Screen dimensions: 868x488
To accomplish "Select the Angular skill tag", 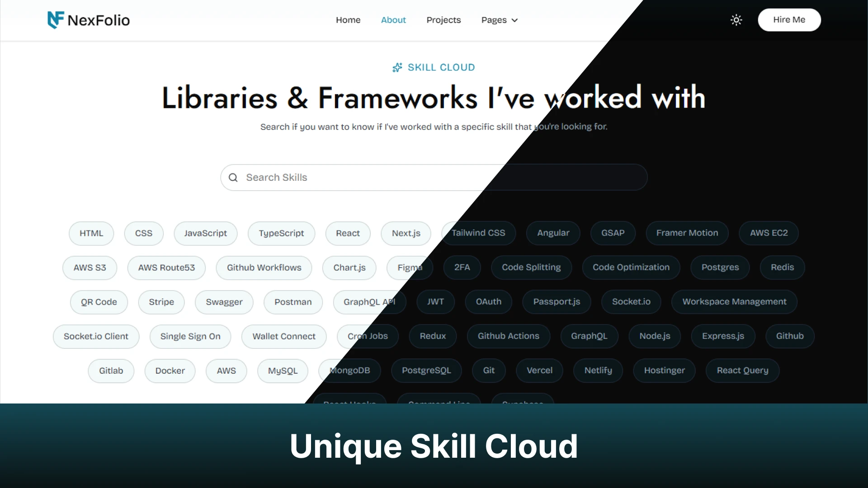I will click(x=553, y=233).
